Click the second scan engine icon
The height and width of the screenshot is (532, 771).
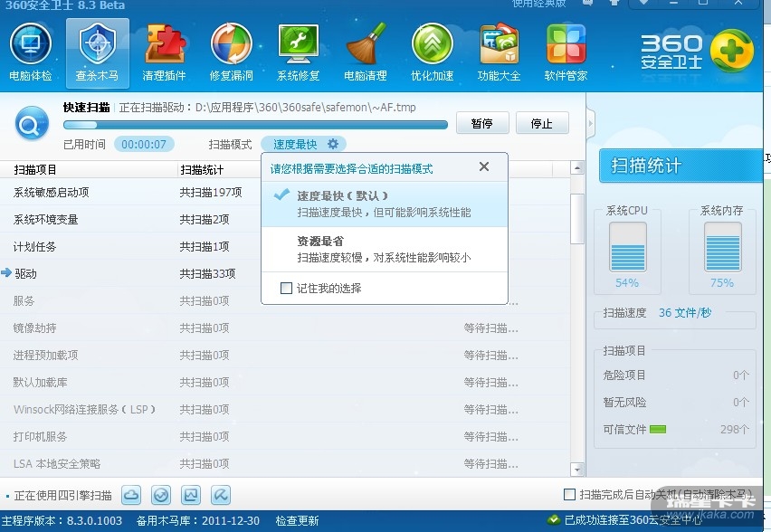[x=161, y=495]
